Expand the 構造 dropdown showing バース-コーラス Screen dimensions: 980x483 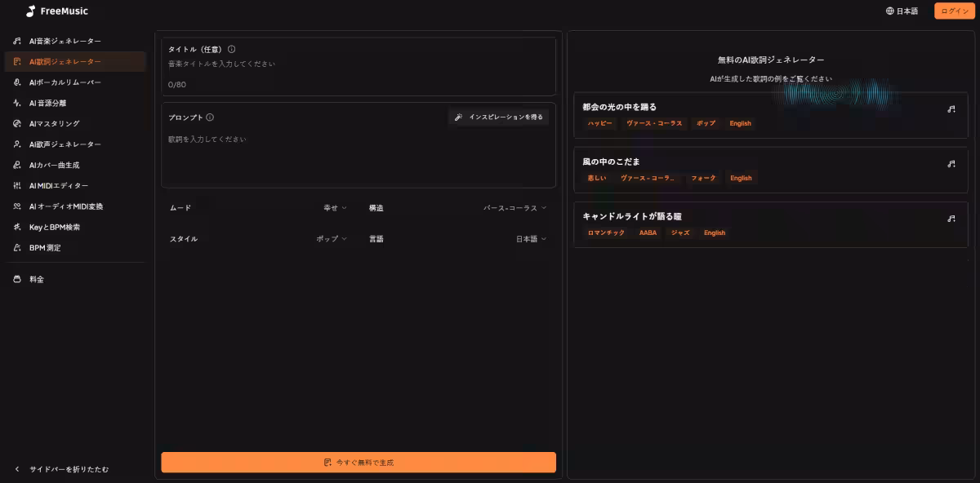pyautogui.click(x=514, y=208)
